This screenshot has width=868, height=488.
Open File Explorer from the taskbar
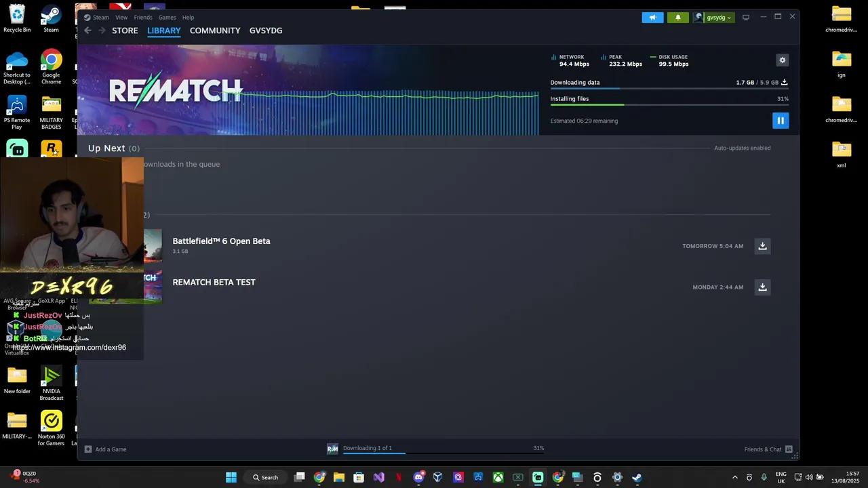339,477
